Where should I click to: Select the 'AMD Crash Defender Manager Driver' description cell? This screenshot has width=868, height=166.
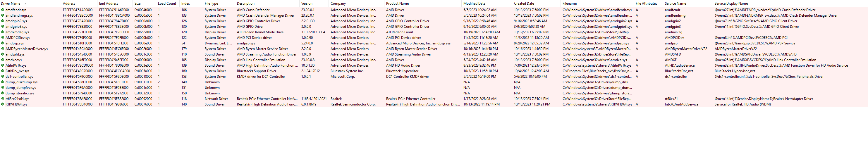point(266,15)
